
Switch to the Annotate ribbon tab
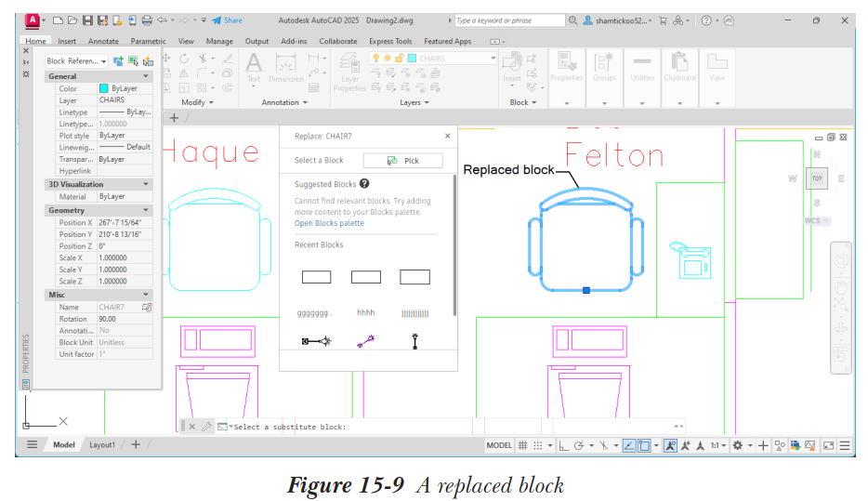103,41
